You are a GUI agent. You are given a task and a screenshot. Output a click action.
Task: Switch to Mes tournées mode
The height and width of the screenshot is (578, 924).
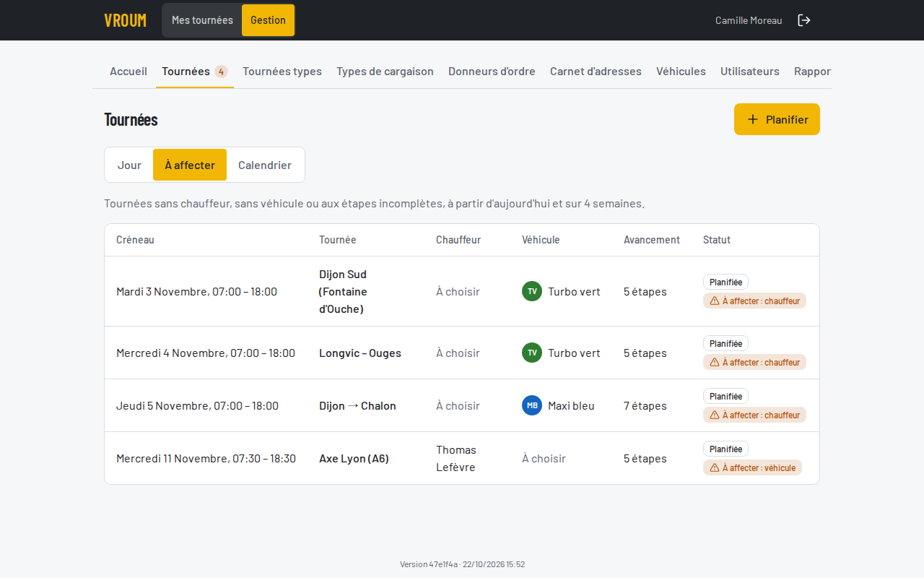pyautogui.click(x=202, y=20)
